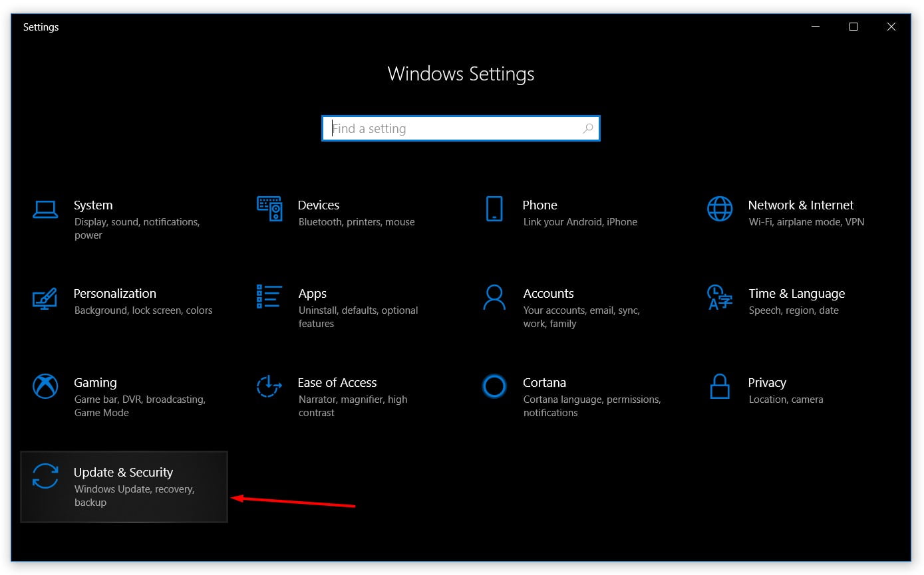Click the magnifier icon in search box

588,128
